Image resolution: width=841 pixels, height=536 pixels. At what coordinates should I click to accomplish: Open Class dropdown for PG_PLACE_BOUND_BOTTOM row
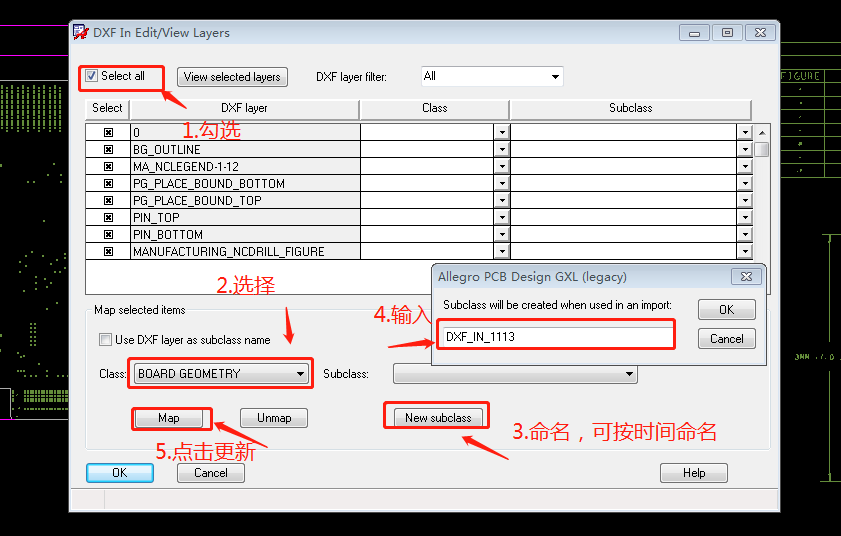501,183
